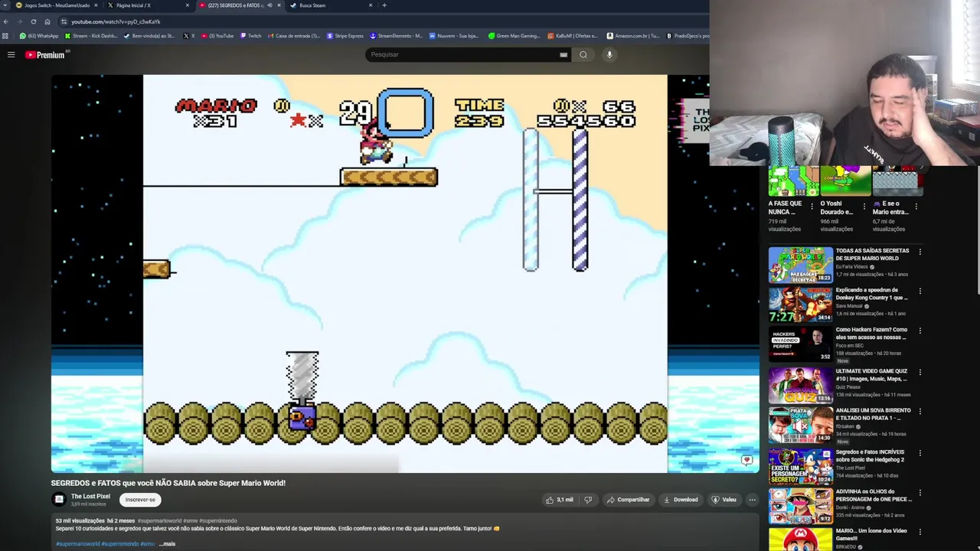Mute the SEGREDOS e FATOS tab audio
Viewport: 980px width, 551px height.
[269, 5]
